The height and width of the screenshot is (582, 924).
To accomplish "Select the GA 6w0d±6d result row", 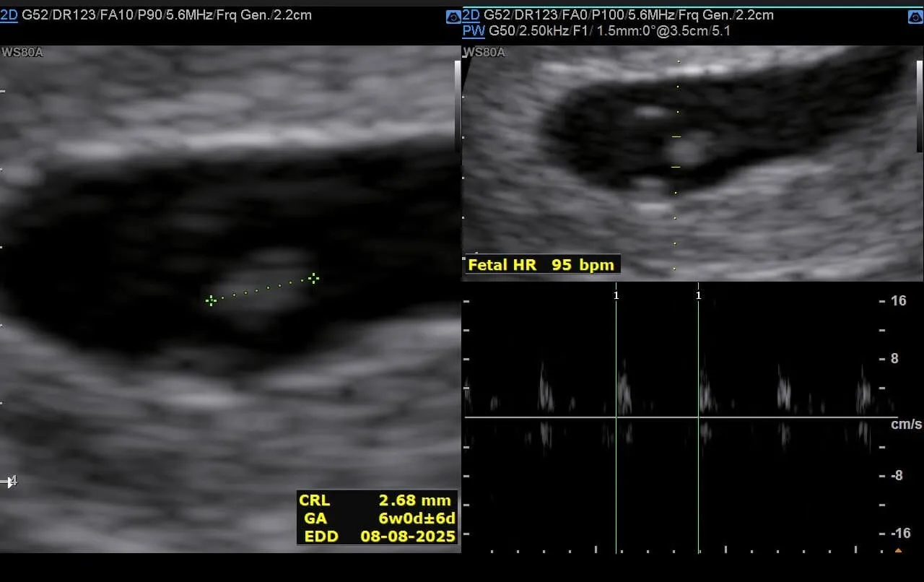I will [x=377, y=518].
